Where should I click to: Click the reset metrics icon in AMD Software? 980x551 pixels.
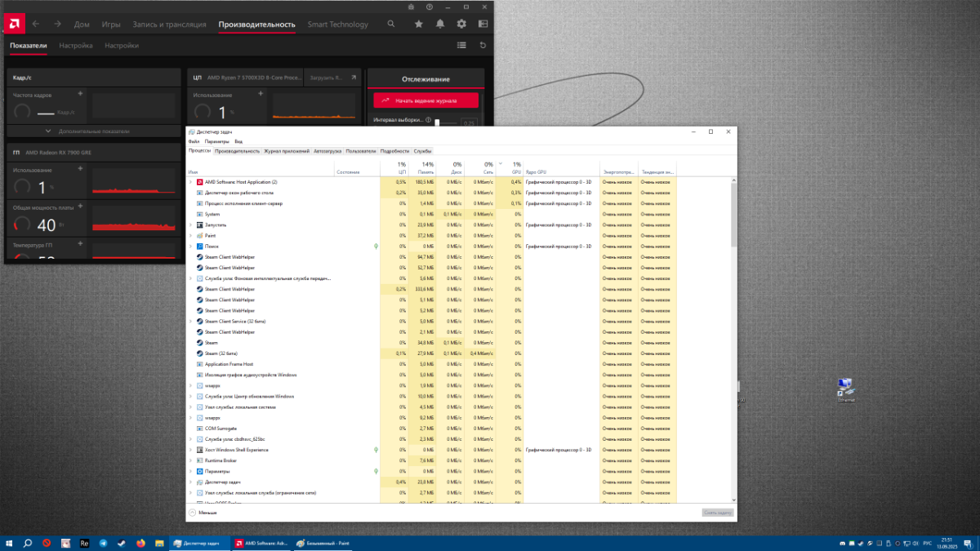click(x=483, y=46)
